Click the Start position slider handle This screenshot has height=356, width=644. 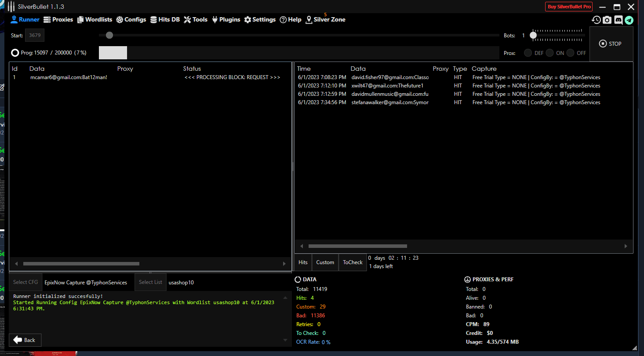click(109, 35)
